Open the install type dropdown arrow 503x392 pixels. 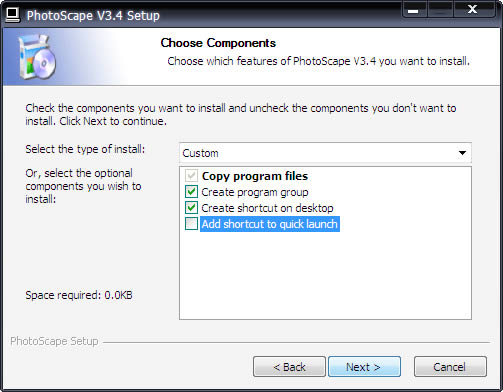click(462, 153)
